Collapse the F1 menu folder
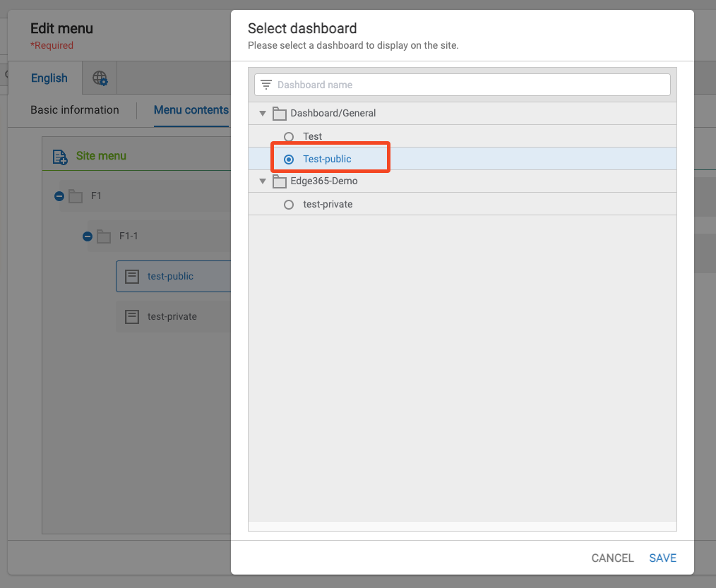 coord(59,196)
